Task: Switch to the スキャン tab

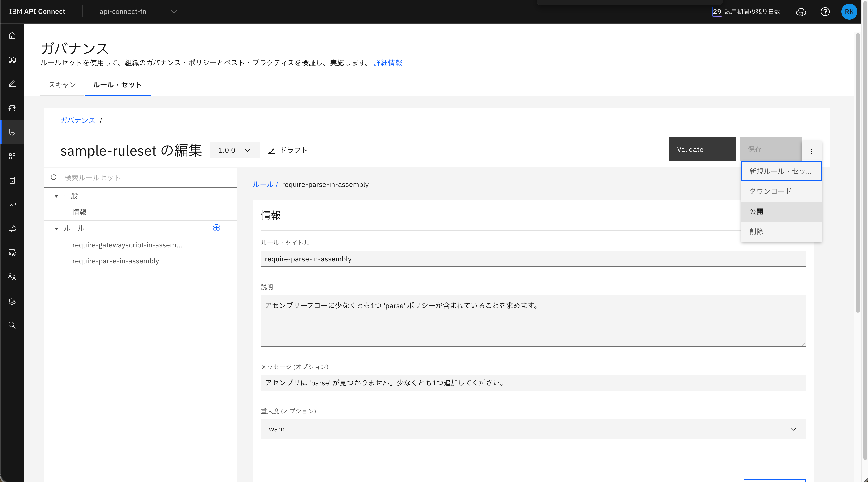Action: tap(62, 85)
